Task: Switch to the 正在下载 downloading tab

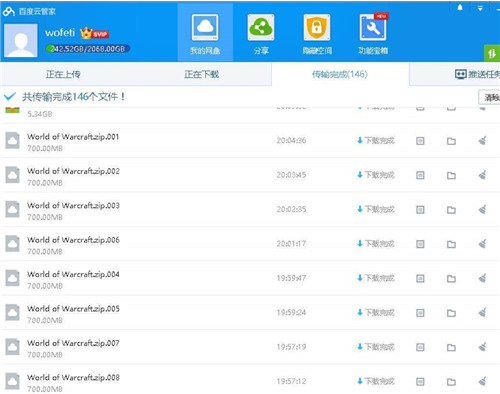Action: point(202,74)
